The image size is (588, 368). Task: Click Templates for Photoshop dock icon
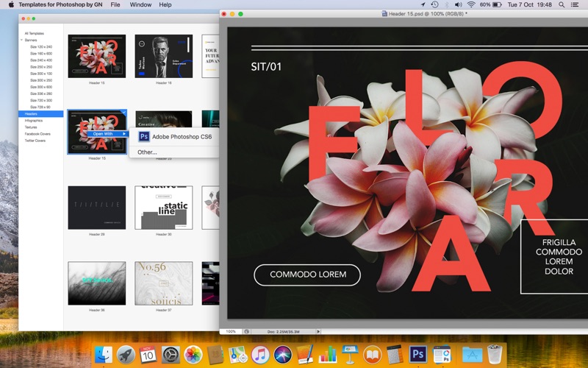[x=442, y=354]
